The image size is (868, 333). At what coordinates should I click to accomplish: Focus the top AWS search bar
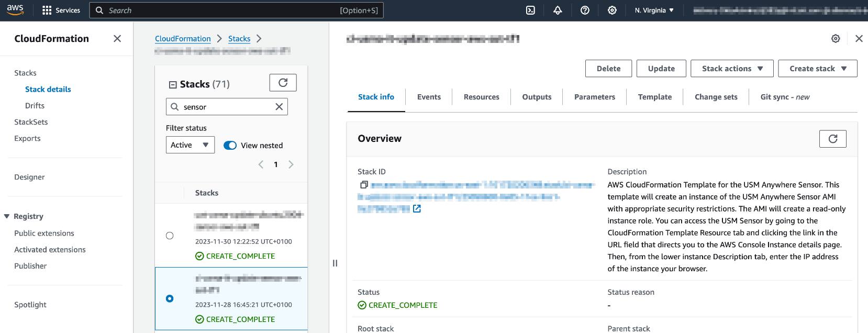(237, 10)
